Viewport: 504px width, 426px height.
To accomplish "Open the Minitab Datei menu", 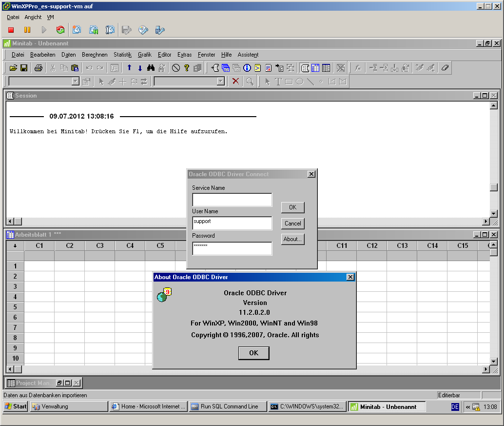I will point(18,55).
